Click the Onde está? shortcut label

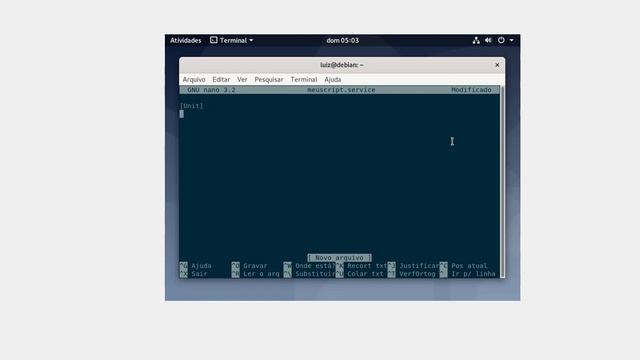click(x=315, y=266)
